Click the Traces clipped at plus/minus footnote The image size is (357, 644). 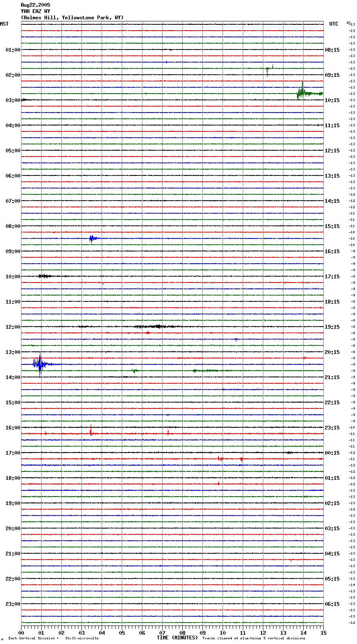click(254, 639)
